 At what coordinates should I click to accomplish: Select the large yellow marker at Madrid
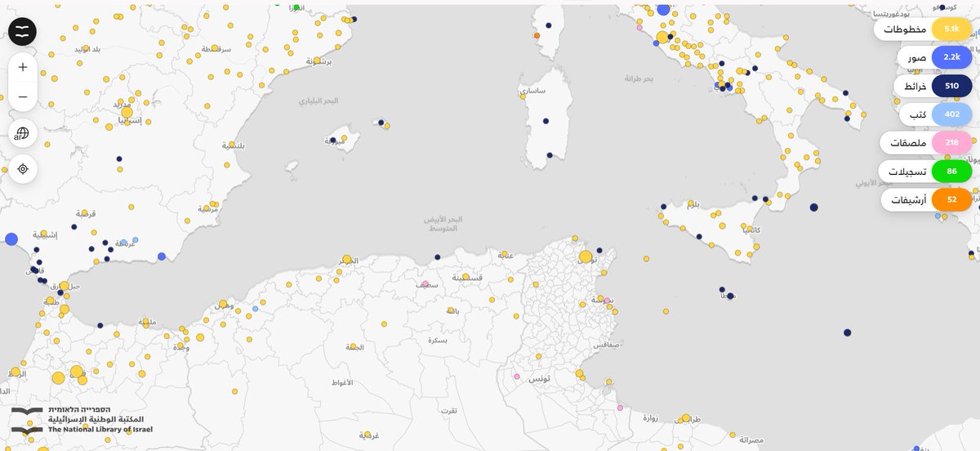(127, 114)
